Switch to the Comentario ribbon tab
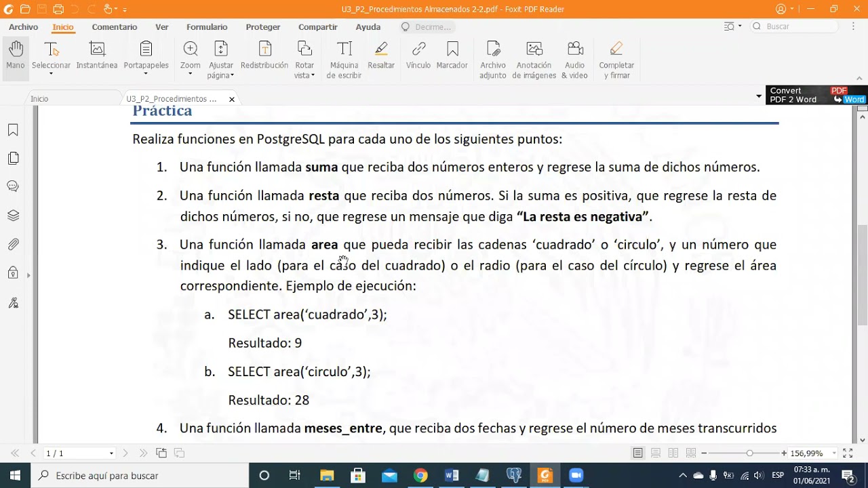This screenshot has width=868, height=488. 115,27
